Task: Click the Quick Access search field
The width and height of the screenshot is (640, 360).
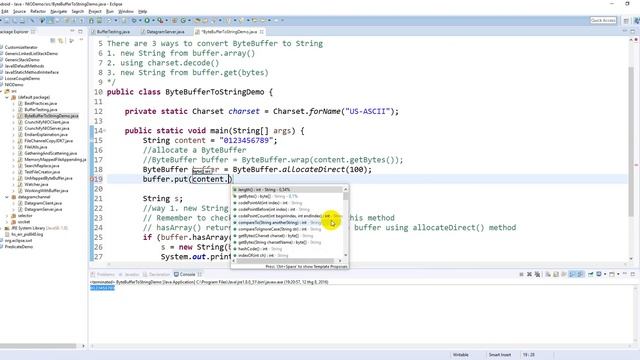Action: click(603, 20)
